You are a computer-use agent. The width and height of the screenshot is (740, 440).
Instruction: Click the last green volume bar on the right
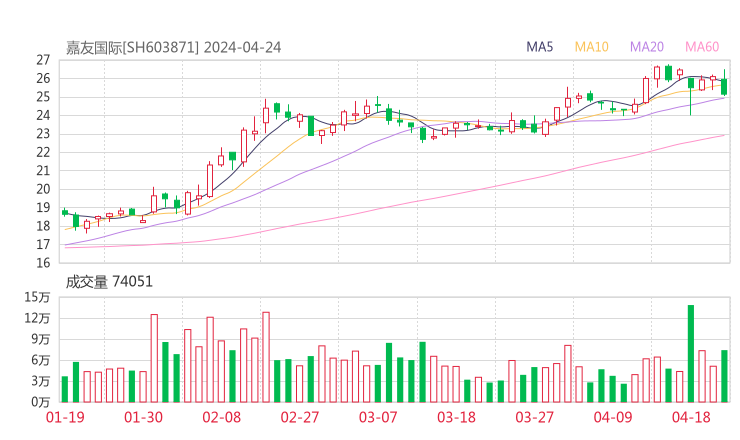[x=724, y=376]
